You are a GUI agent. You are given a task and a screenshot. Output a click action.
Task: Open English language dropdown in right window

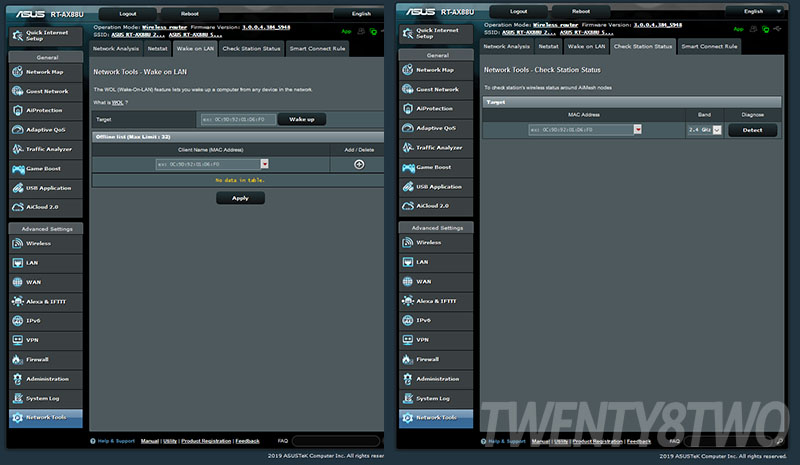(758, 11)
